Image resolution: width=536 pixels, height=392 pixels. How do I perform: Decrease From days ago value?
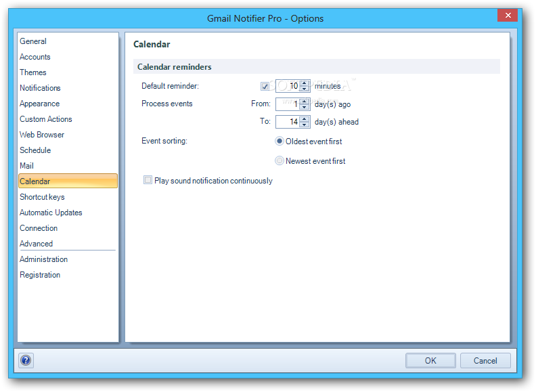tap(305, 107)
